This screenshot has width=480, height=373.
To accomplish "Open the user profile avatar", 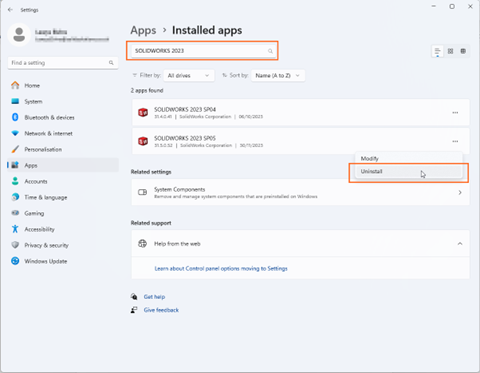I will (19, 35).
